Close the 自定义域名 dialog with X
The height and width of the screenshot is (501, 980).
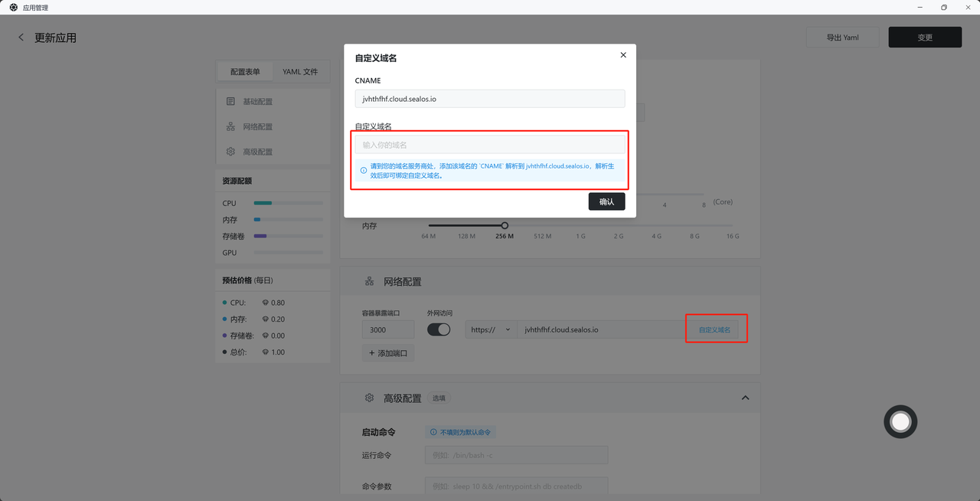tap(623, 55)
